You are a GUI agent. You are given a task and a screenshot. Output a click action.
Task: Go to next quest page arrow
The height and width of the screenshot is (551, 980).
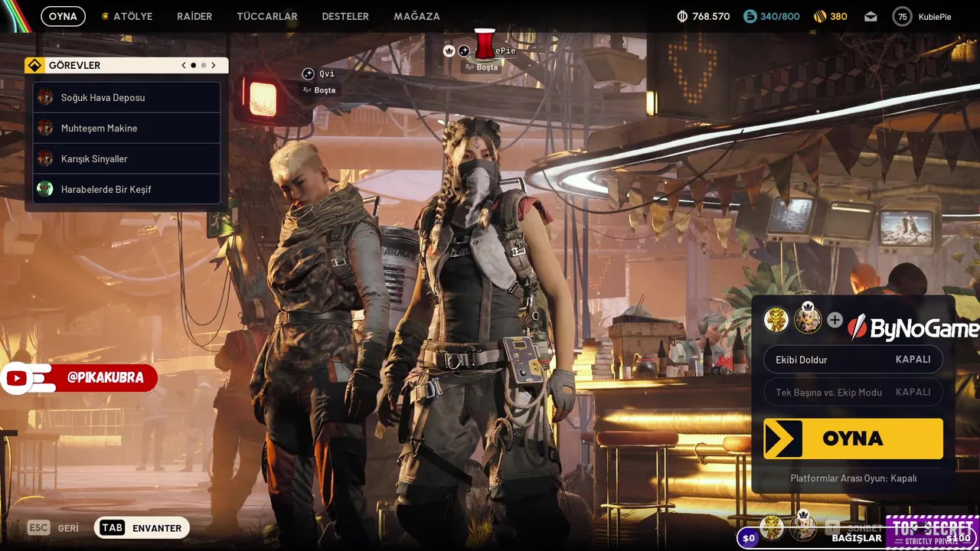(x=214, y=66)
